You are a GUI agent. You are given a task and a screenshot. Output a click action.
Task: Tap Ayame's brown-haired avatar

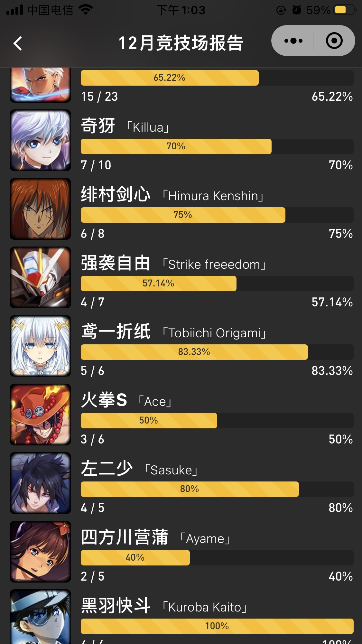coord(40,552)
